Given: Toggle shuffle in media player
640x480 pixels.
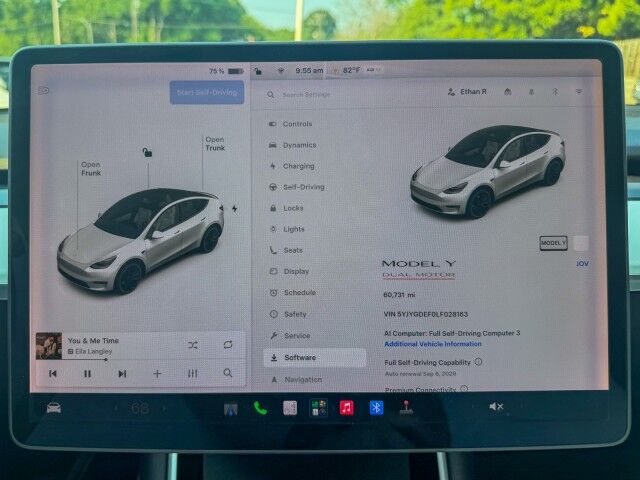Looking at the screenshot, I should [193, 345].
